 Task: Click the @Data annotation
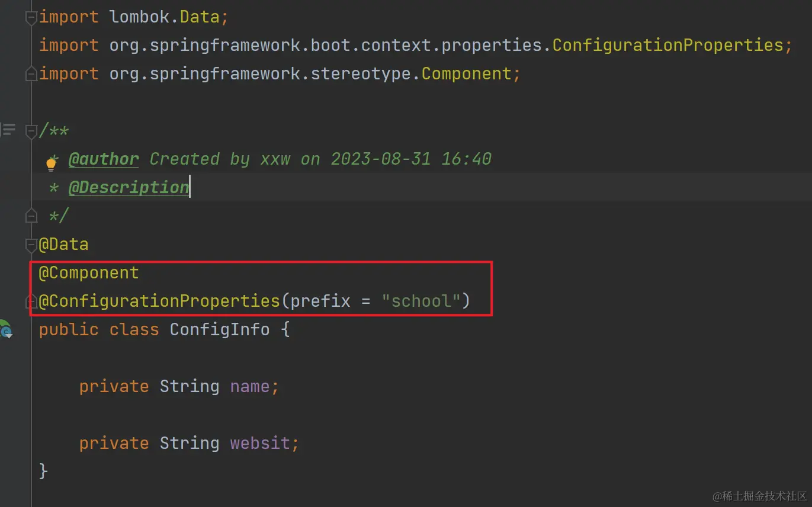(x=63, y=244)
